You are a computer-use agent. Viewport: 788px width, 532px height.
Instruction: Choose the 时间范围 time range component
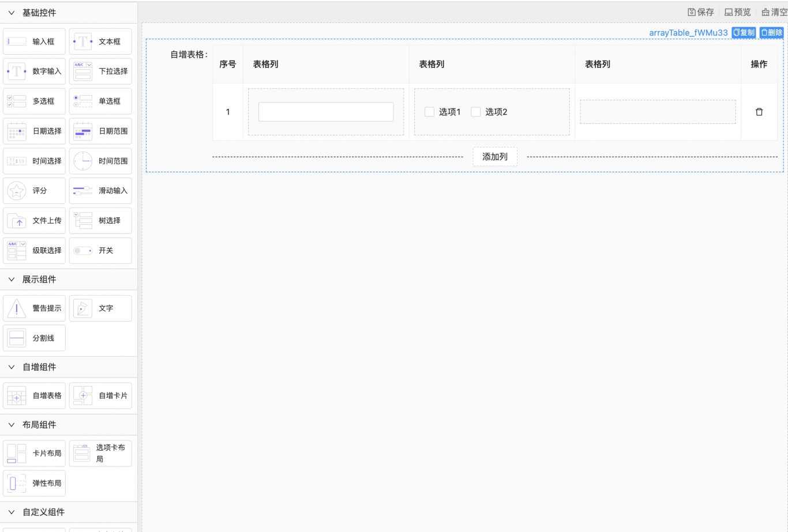(x=100, y=161)
